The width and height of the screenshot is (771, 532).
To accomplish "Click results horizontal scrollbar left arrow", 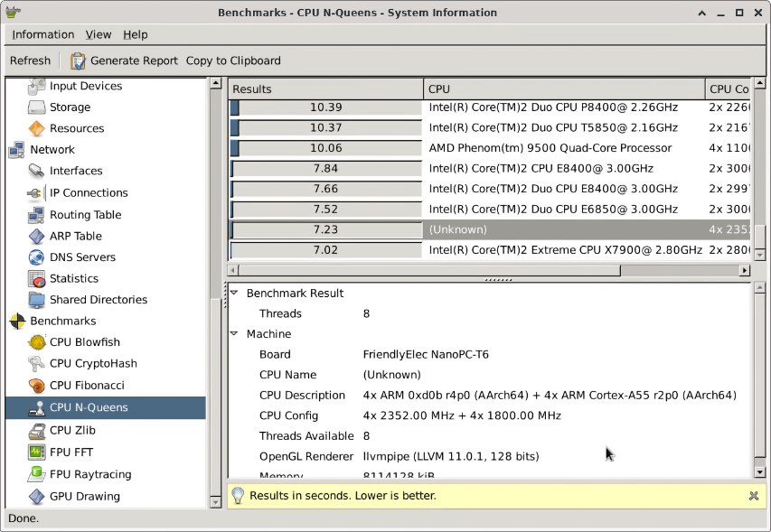I will (233, 270).
